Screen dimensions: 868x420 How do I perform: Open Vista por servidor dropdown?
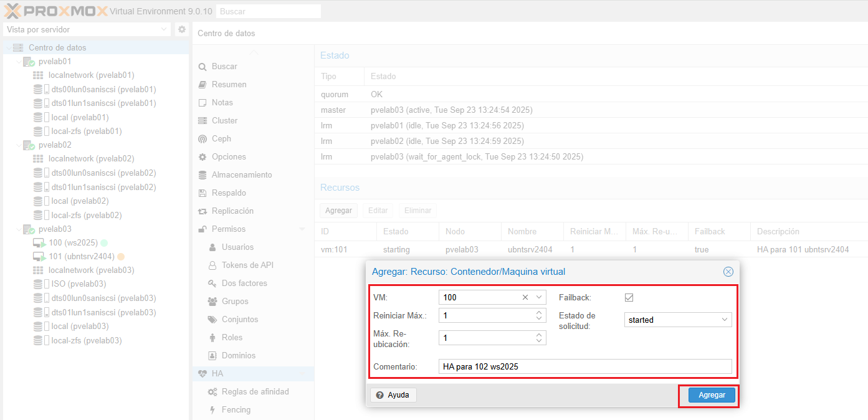coord(87,29)
